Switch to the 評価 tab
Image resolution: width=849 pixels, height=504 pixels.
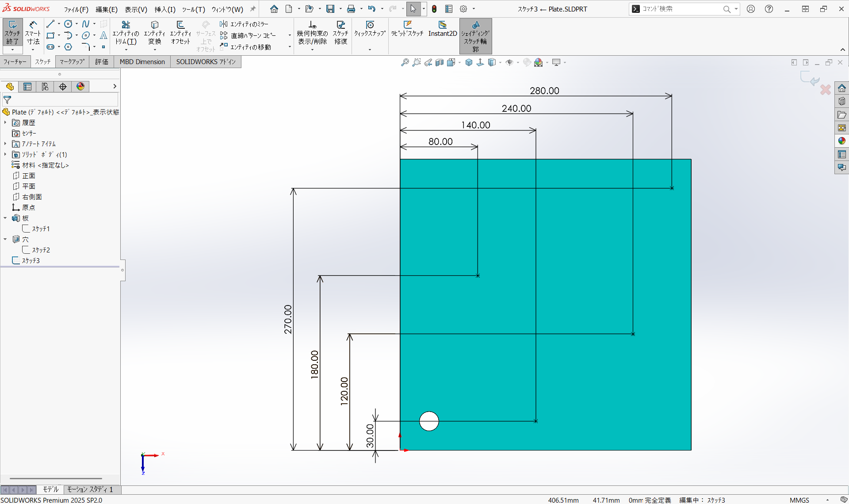point(102,62)
